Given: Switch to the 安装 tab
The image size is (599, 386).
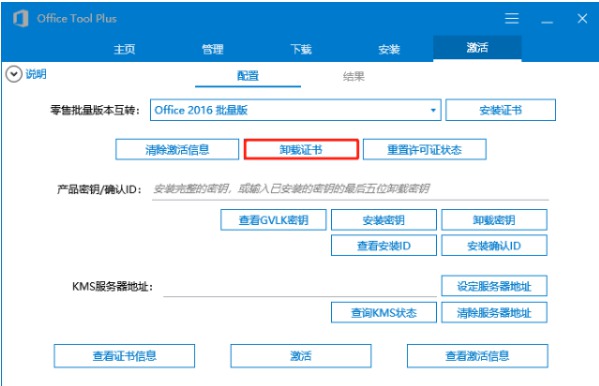Looking at the screenshot, I should (389, 49).
